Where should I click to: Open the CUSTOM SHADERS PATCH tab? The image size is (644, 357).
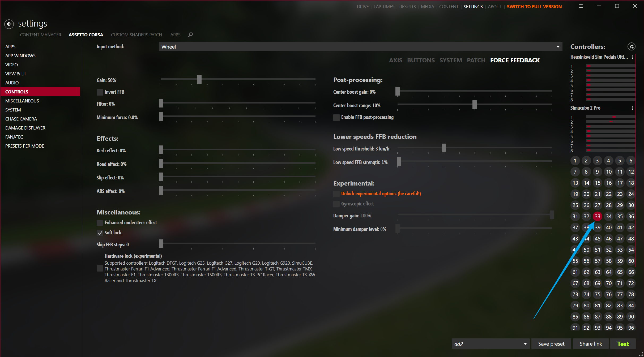pos(136,35)
